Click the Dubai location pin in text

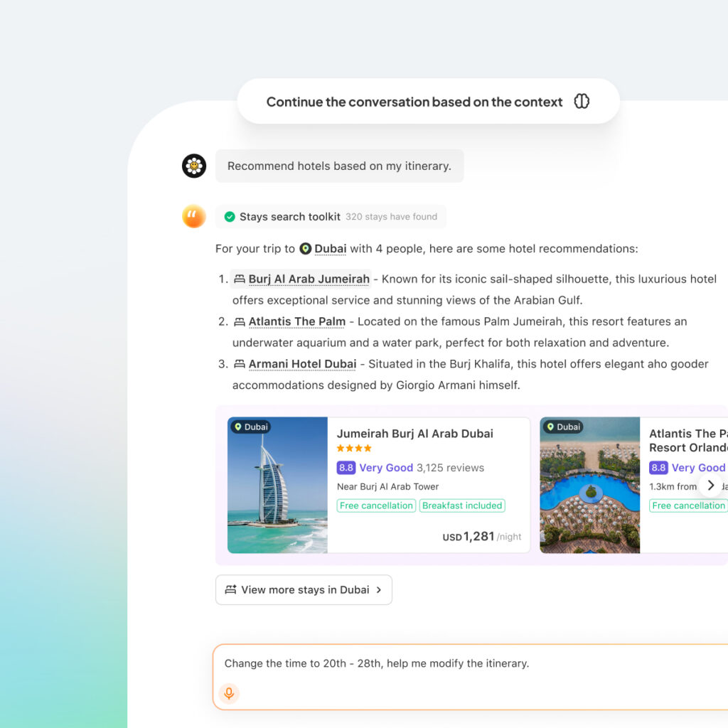[305, 249]
